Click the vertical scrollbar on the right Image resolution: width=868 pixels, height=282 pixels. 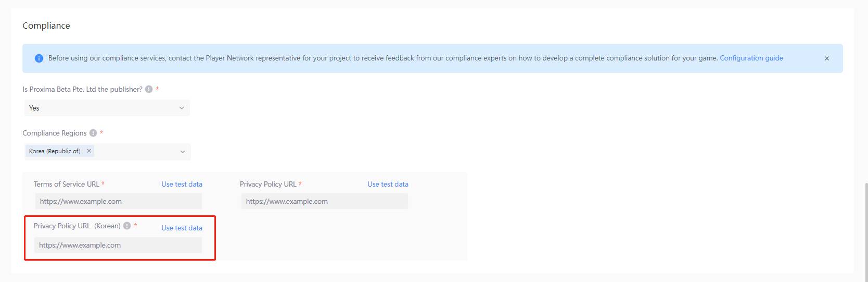865,229
